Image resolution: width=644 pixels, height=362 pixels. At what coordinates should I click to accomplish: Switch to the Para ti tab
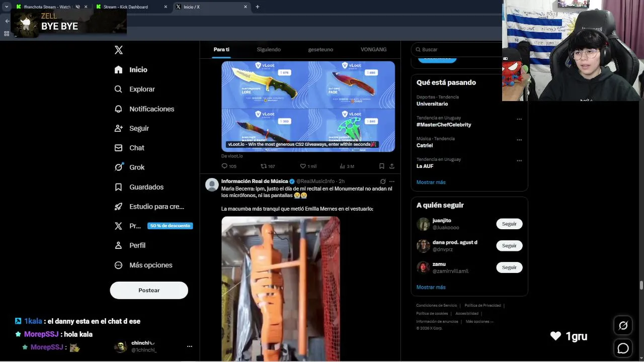[x=221, y=49]
